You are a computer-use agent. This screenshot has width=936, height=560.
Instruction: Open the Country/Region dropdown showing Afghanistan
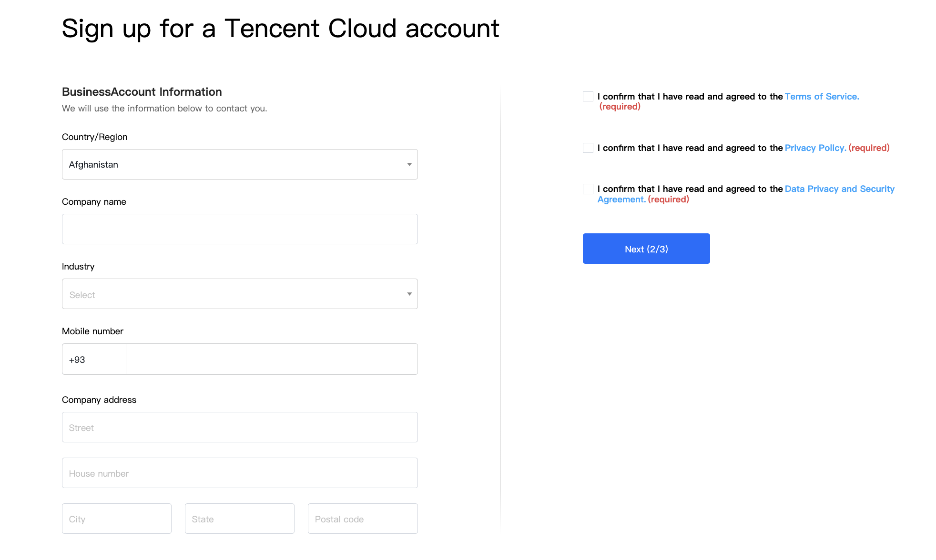[x=240, y=164]
